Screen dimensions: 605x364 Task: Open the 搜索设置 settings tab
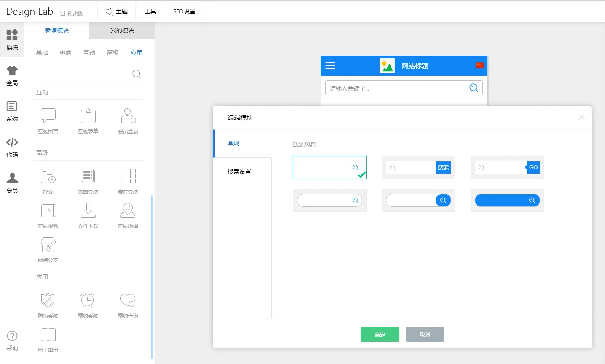click(239, 171)
